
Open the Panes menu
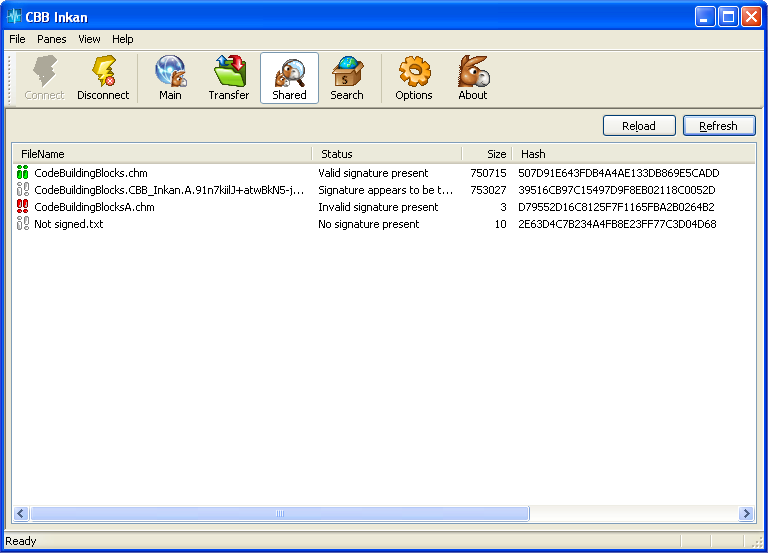click(x=51, y=39)
